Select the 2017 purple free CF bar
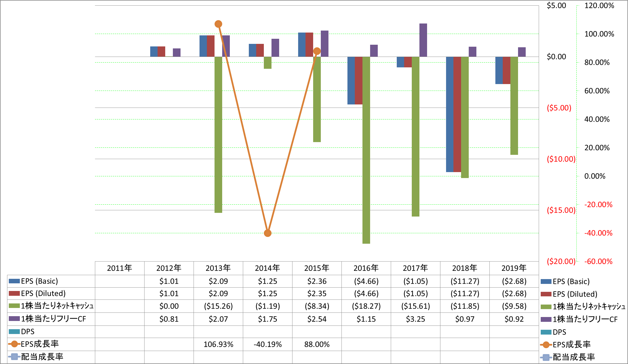Viewport: 628px width, 364px height. pos(423,40)
